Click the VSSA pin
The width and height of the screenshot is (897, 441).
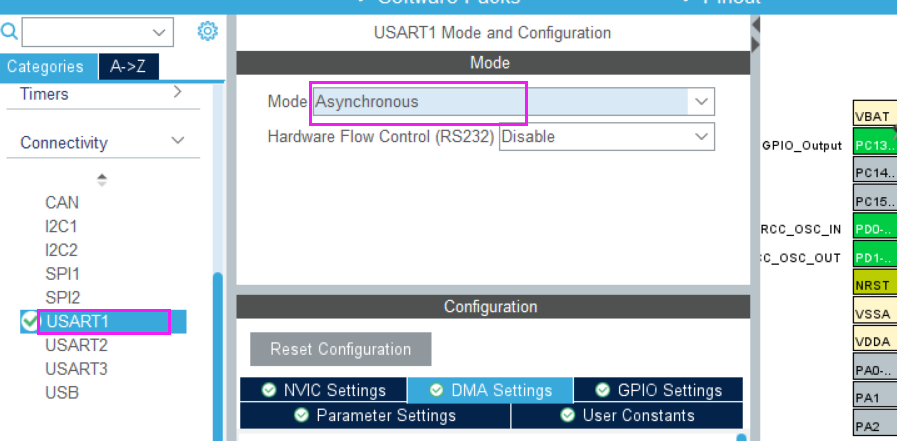coord(875,310)
